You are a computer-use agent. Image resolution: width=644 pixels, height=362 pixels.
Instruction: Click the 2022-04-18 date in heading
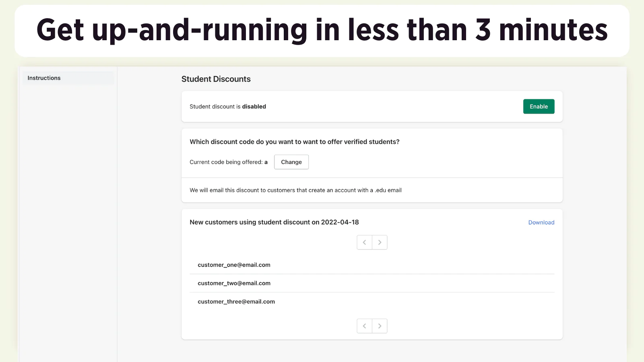click(340, 222)
